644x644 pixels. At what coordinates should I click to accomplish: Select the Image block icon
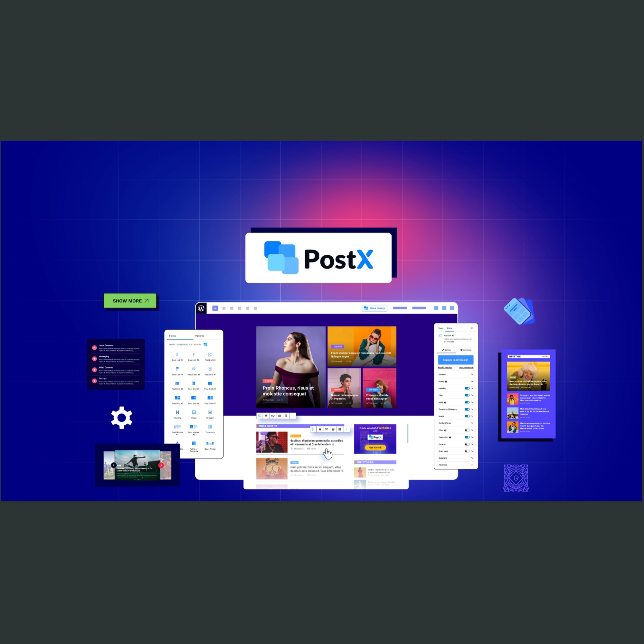pyautogui.click(x=194, y=414)
